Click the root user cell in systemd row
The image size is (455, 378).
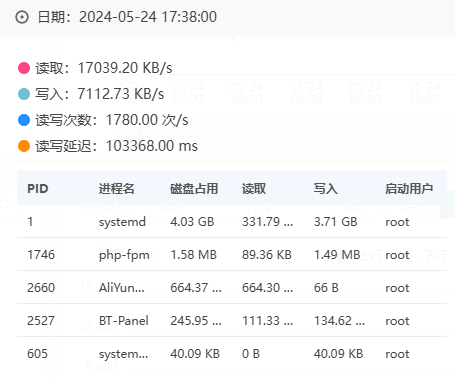tap(397, 222)
